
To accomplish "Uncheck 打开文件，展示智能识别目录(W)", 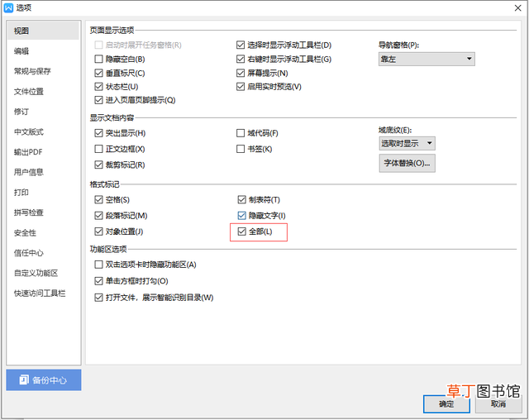I will [98, 298].
